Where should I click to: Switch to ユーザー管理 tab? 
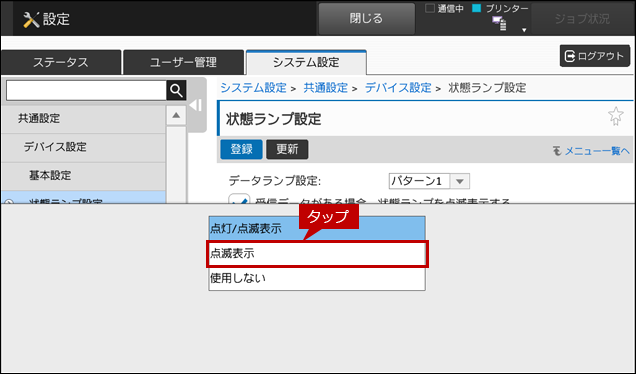(x=183, y=62)
